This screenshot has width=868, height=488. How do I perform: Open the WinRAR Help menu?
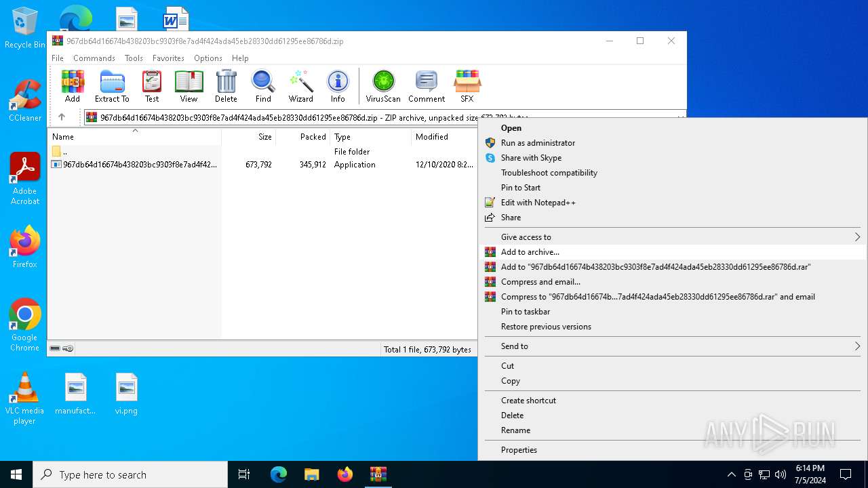point(240,58)
